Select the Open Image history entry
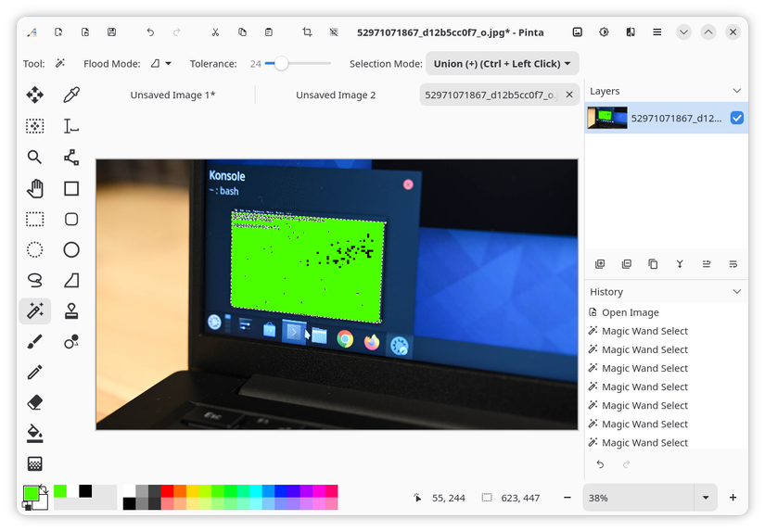 [666, 312]
